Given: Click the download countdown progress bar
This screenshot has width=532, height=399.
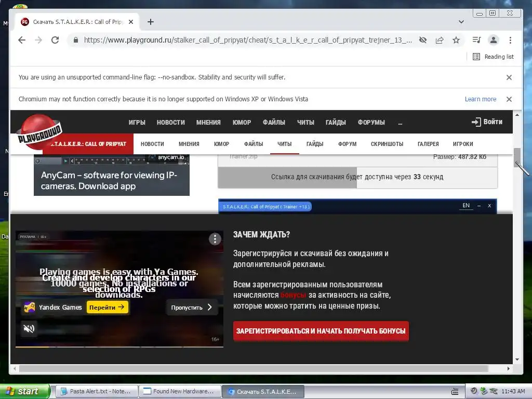Looking at the screenshot, I should tap(357, 177).
